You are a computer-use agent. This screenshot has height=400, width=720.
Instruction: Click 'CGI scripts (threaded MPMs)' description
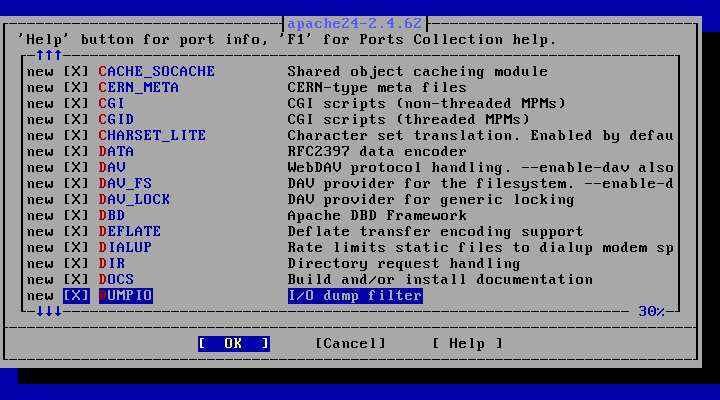tap(409, 119)
